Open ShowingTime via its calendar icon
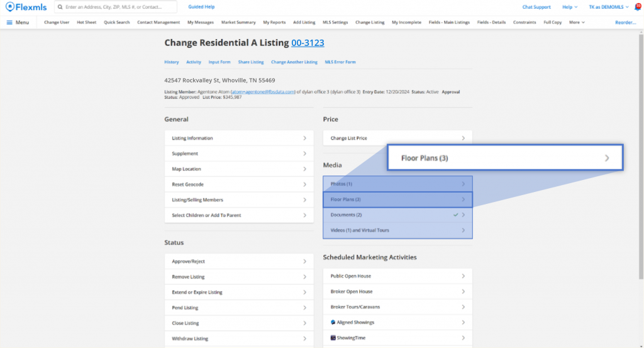Viewport: 644px width, 348px height. (333, 338)
